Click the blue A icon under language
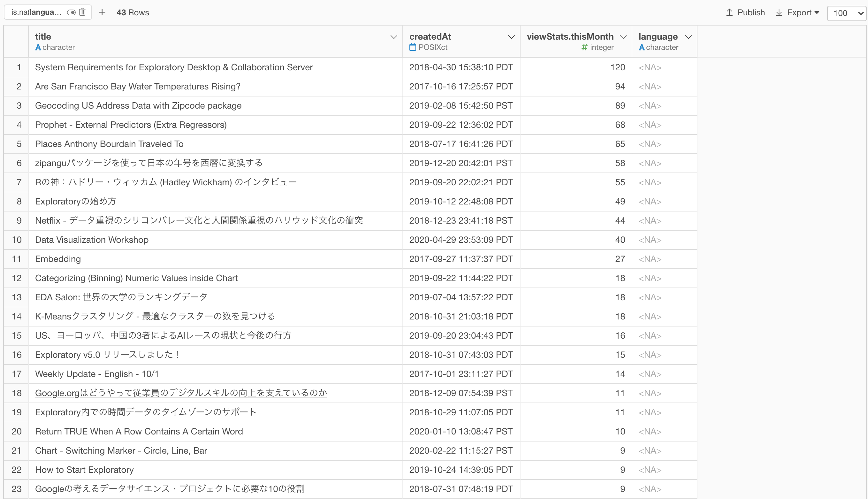 642,47
